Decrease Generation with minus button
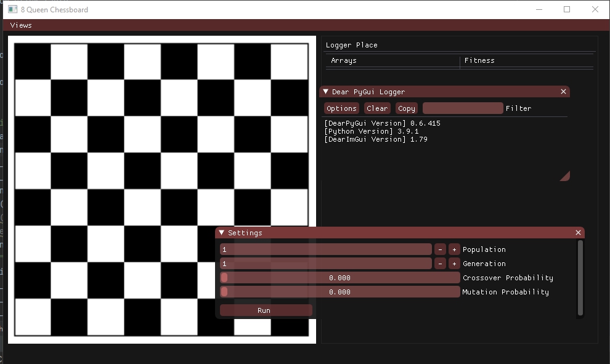The height and width of the screenshot is (364, 610). pyautogui.click(x=440, y=264)
